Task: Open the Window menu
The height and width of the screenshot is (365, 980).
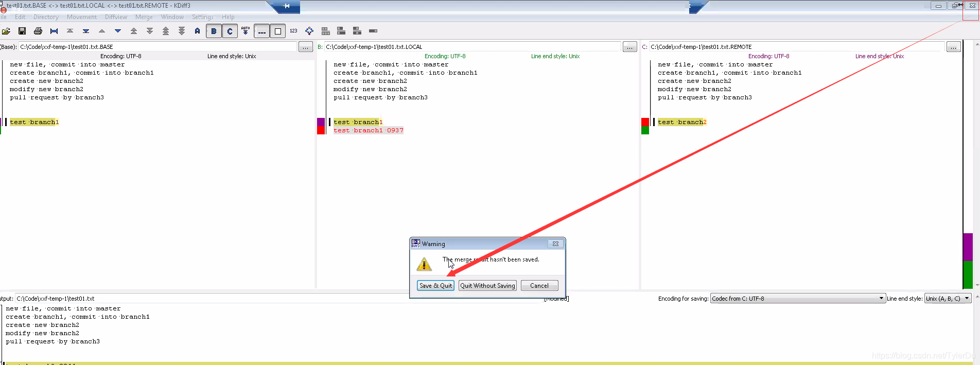Action: point(172,17)
